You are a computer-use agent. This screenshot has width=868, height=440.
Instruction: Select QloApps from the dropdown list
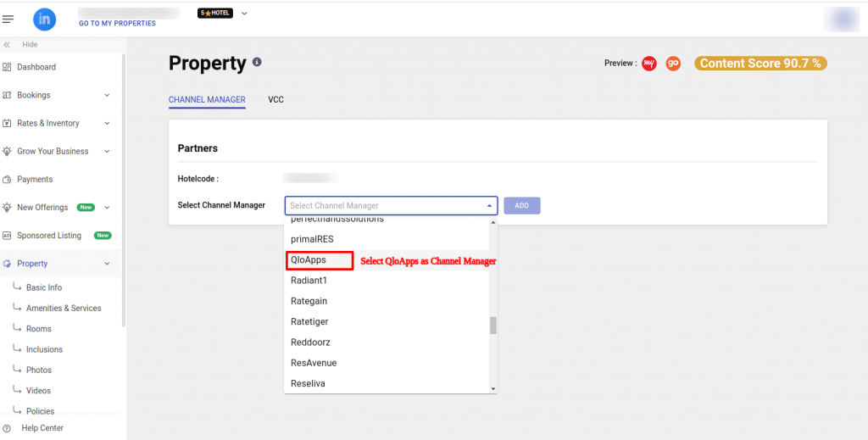point(387,259)
